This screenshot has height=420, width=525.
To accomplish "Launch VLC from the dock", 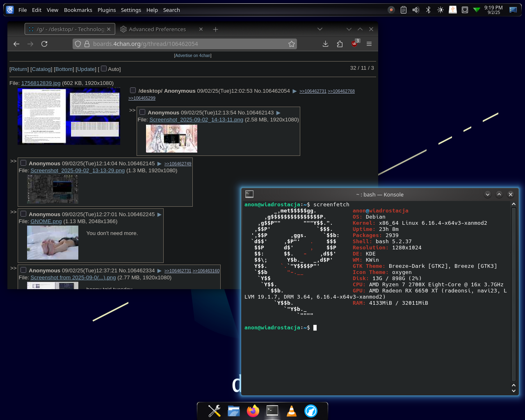I will (291, 411).
